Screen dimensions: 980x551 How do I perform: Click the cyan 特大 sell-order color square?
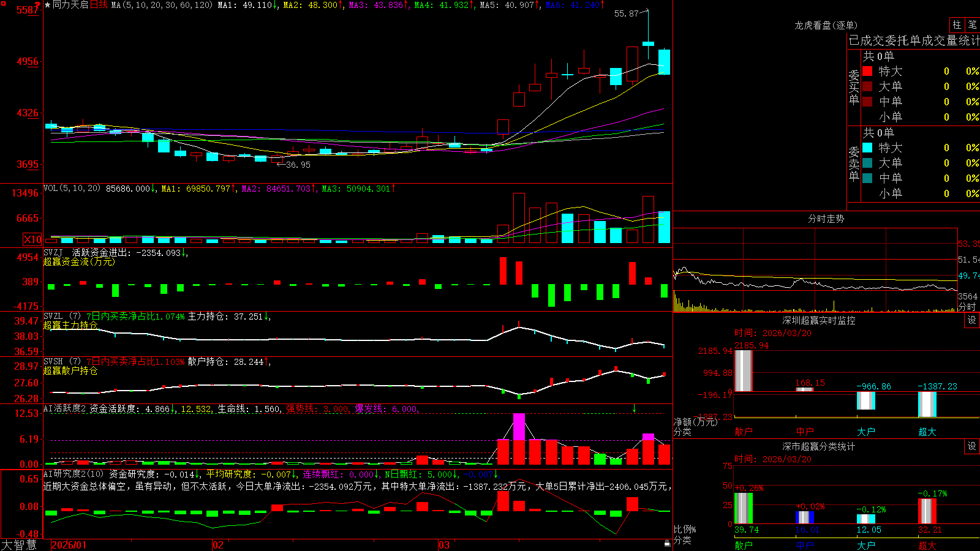pos(867,148)
